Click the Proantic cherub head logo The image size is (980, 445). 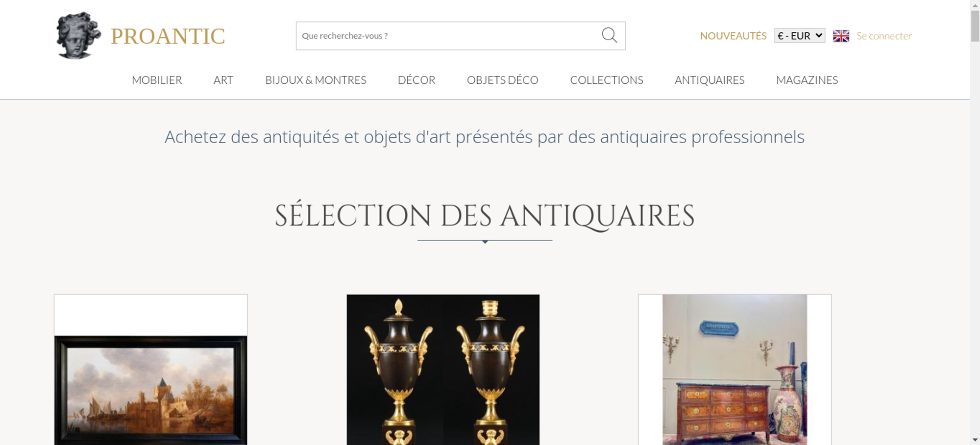click(78, 36)
